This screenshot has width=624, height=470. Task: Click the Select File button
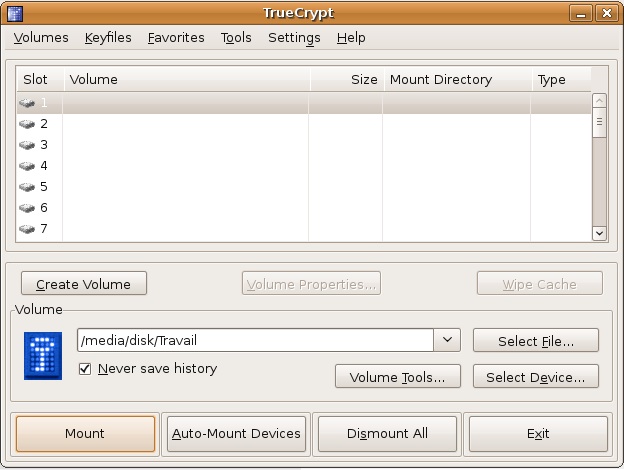pos(535,341)
